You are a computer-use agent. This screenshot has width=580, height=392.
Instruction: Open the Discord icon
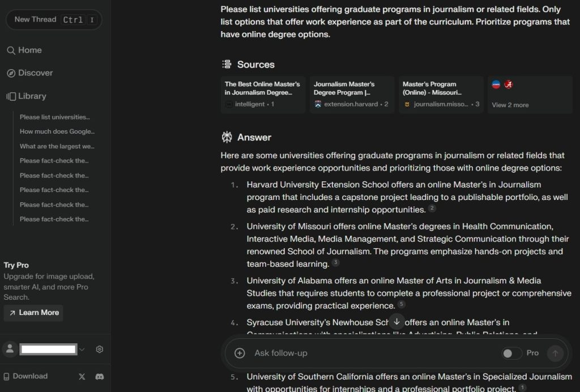pos(100,377)
